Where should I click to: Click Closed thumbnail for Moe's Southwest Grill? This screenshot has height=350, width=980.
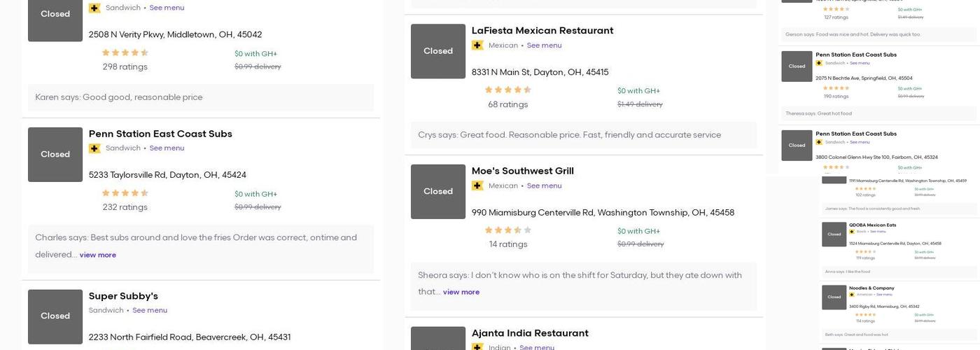point(438,191)
